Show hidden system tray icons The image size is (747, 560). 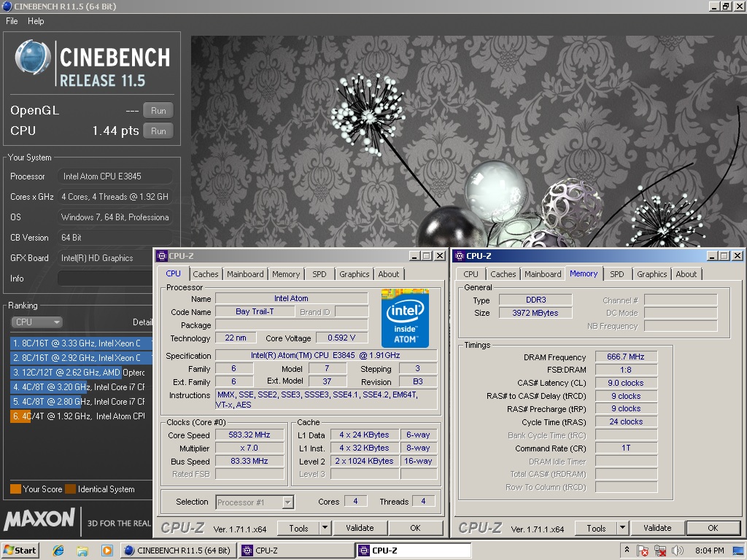[x=627, y=550]
